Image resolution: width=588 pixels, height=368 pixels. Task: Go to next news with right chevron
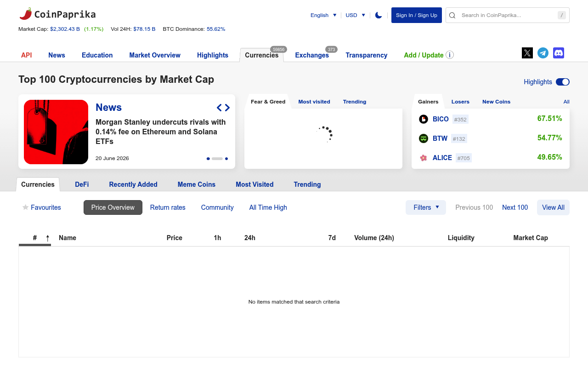click(x=227, y=108)
